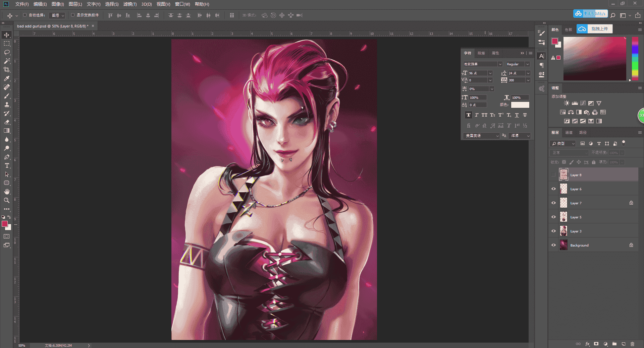Toggle faux bold in Character panel
Viewport: 644px width, 348px height.
[469, 115]
